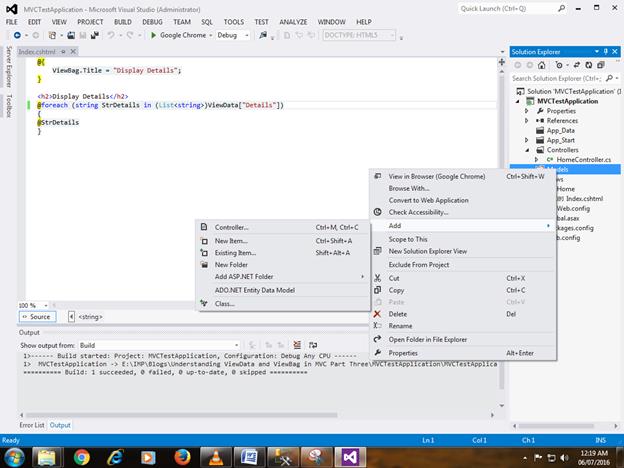Open the Debug configuration dropdown
This screenshot has height=468, width=624.
pyautogui.click(x=234, y=35)
